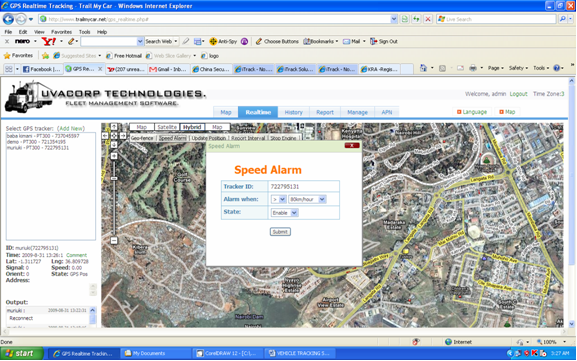Pan the map up with arrow control
577x361 pixels.
114,127
